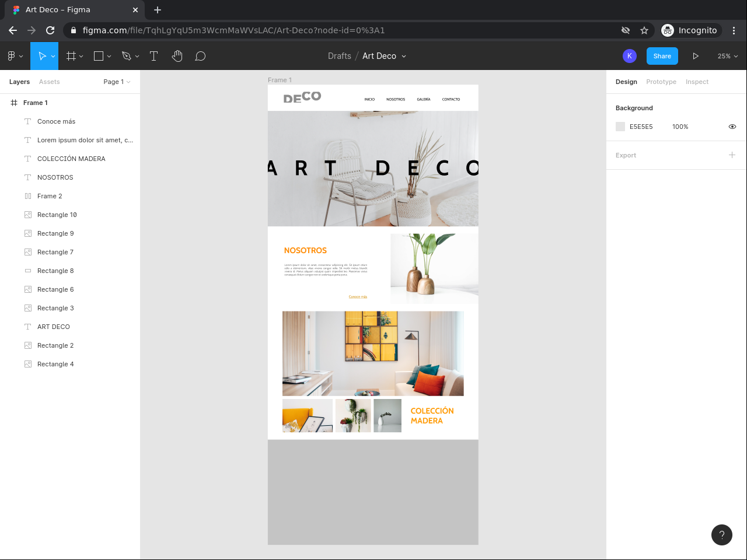
Task: Open Chrome's three-dot menu
Action: (734, 30)
